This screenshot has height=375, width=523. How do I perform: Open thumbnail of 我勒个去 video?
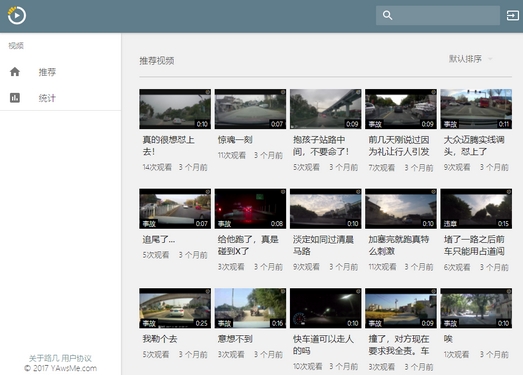point(175,308)
